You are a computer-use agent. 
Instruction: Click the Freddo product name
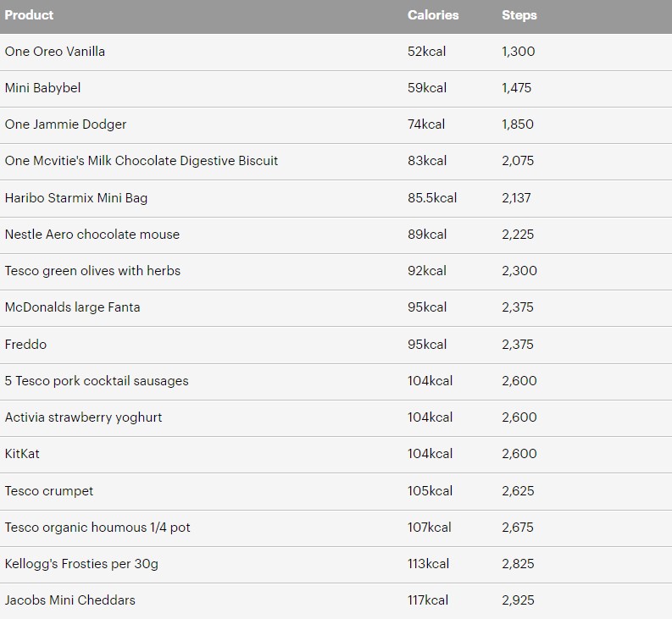tap(25, 345)
